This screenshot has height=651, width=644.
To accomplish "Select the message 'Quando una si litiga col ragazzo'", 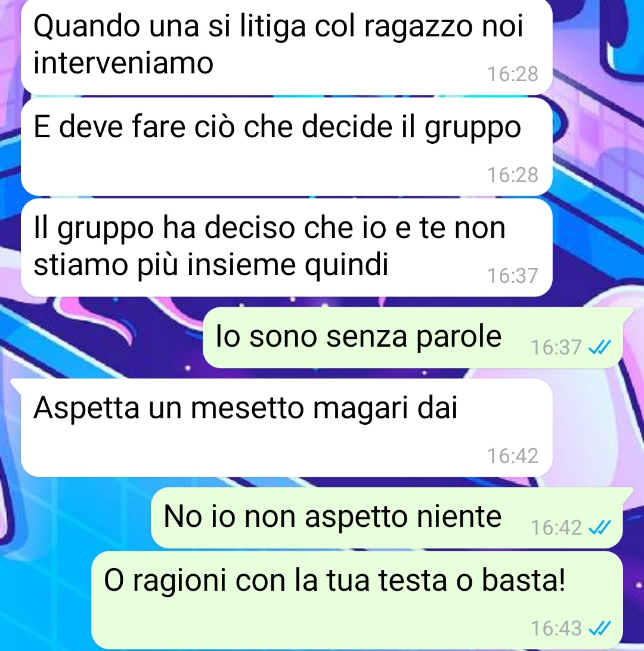I will [286, 47].
